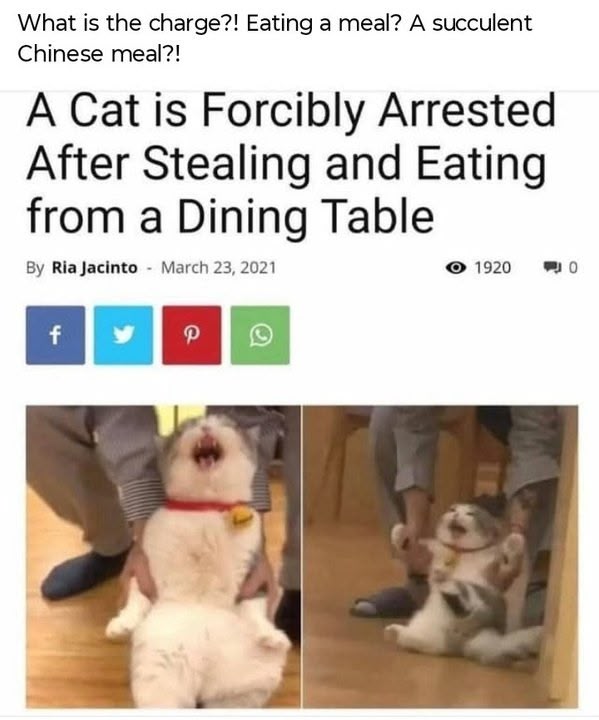Share the article on Facebook
This screenshot has width=599, height=720.
pyautogui.click(x=55, y=335)
